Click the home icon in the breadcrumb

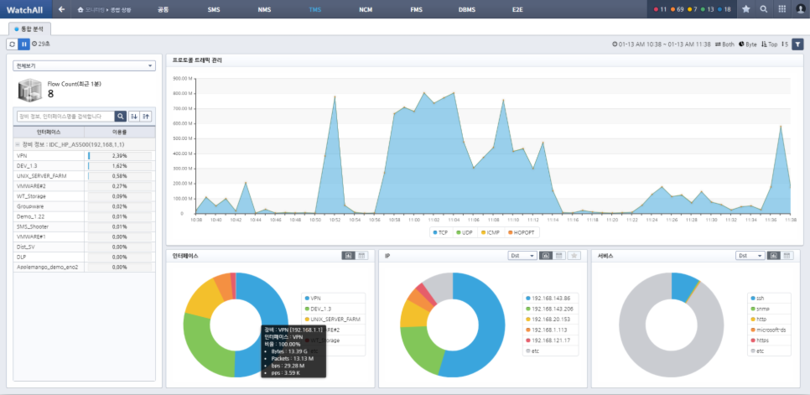click(80, 9)
